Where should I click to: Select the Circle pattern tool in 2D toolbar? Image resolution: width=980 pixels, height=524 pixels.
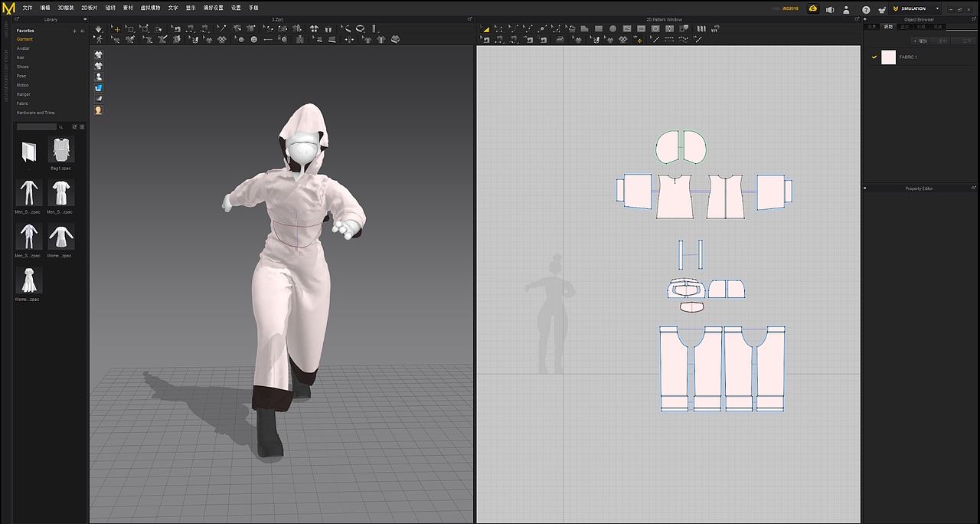613,28
